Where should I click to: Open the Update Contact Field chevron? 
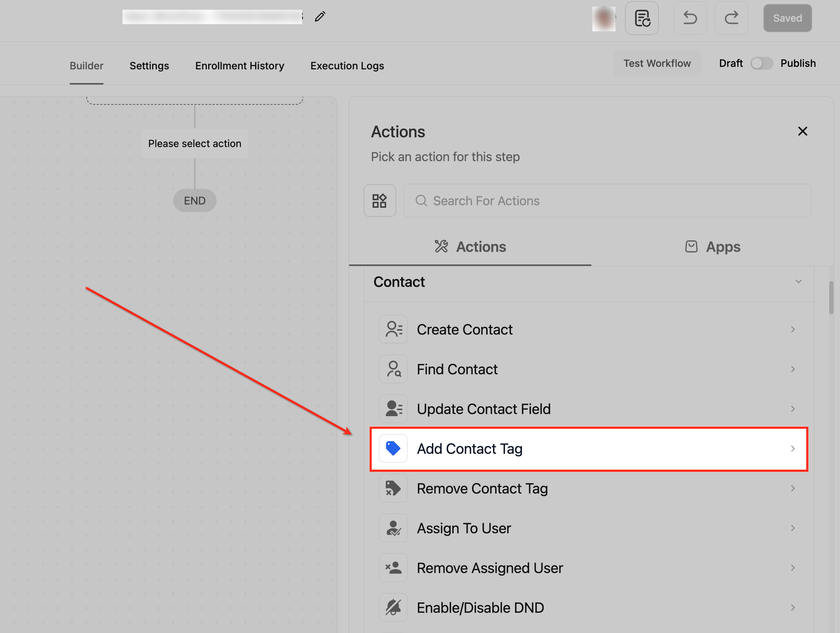pyautogui.click(x=793, y=409)
